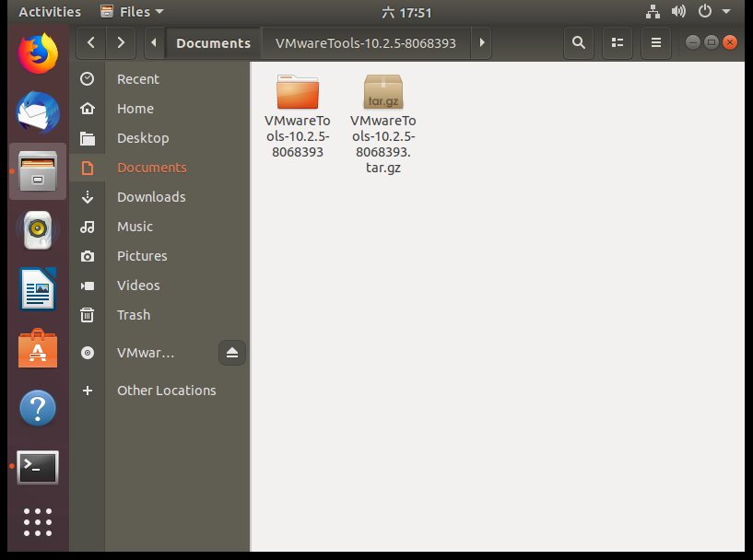The width and height of the screenshot is (753, 560).
Task: Click the network icon in the top bar
Action: point(653,12)
